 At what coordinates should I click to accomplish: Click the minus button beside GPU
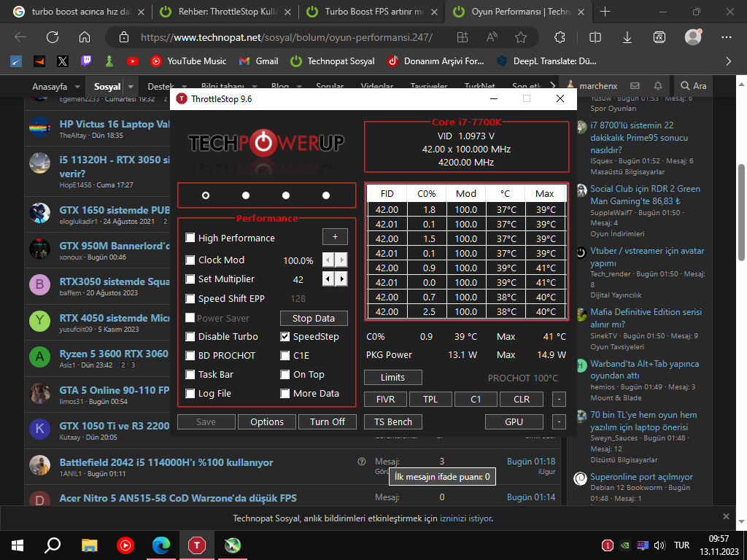[x=559, y=422]
